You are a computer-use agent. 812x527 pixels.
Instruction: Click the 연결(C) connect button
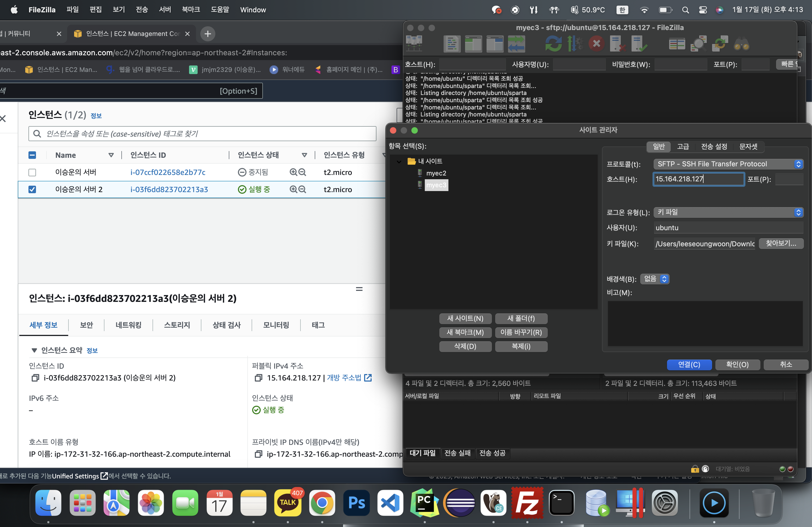click(689, 364)
